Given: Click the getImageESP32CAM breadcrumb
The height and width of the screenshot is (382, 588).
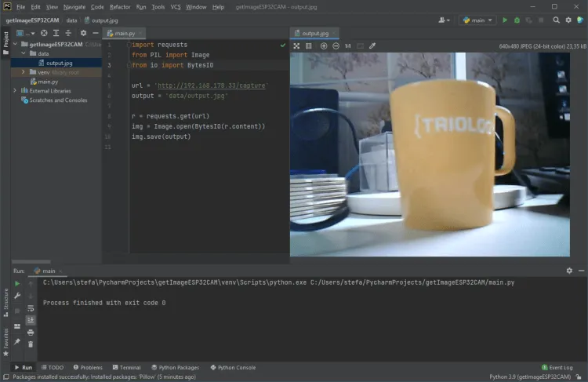Looking at the screenshot, I should point(32,20).
